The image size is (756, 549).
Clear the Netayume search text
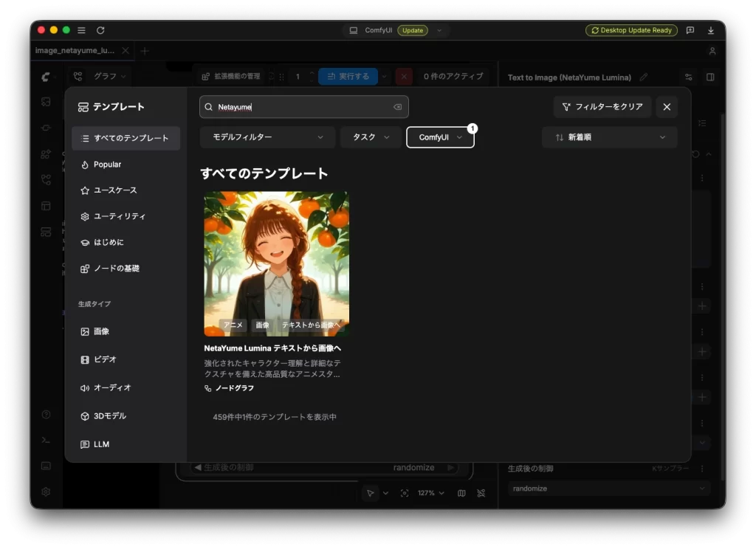[397, 107]
